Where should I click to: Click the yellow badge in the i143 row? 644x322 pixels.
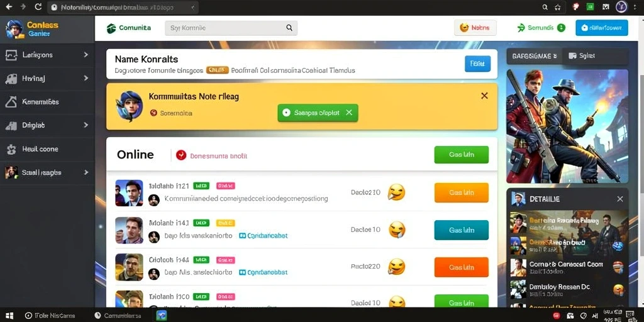[x=226, y=223]
